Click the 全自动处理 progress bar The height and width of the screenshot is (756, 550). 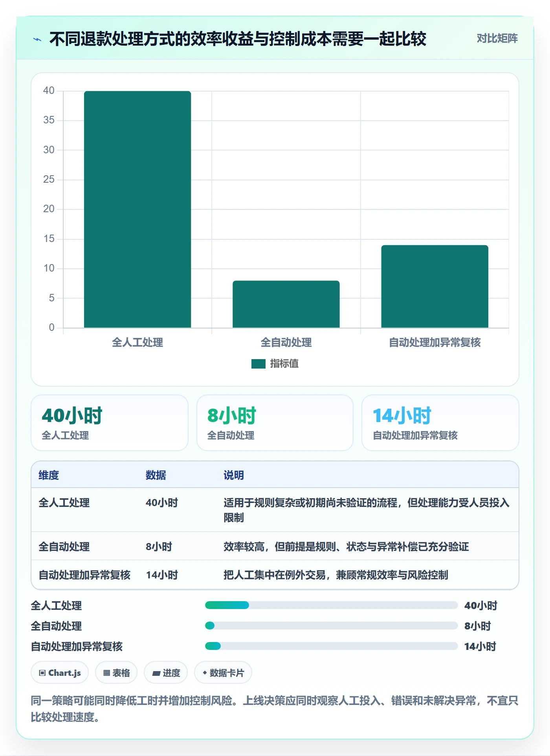coord(332,626)
